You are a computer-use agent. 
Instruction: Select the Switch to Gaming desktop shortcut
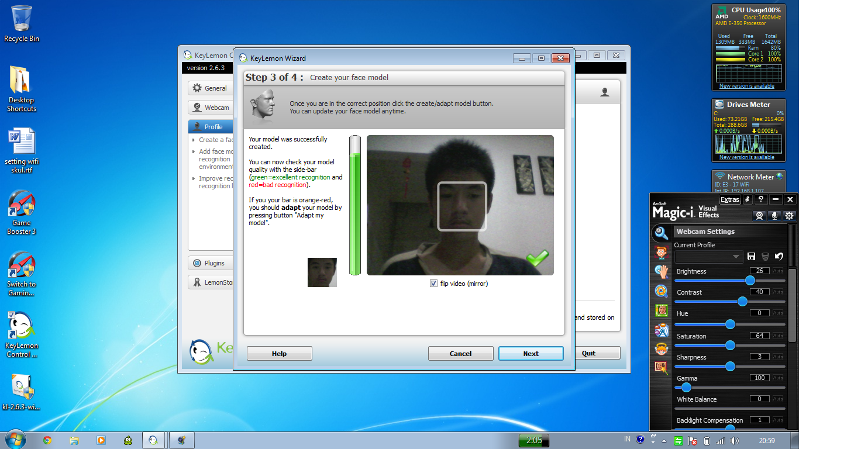pyautogui.click(x=22, y=274)
